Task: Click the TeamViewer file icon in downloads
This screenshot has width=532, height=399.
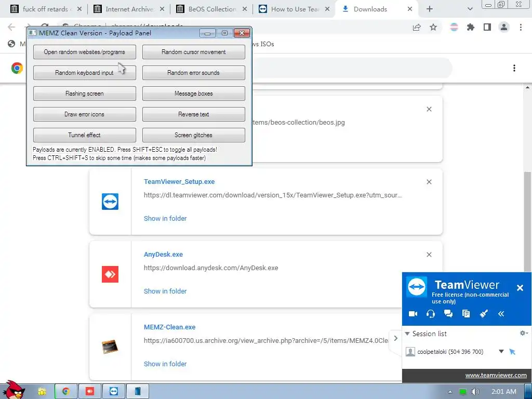Action: [x=110, y=202]
